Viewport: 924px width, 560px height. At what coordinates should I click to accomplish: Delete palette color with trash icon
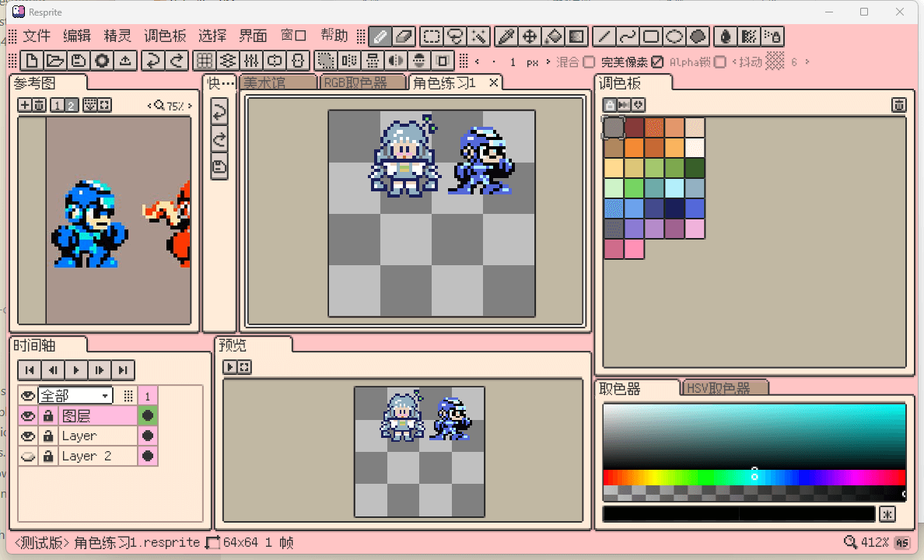(898, 105)
